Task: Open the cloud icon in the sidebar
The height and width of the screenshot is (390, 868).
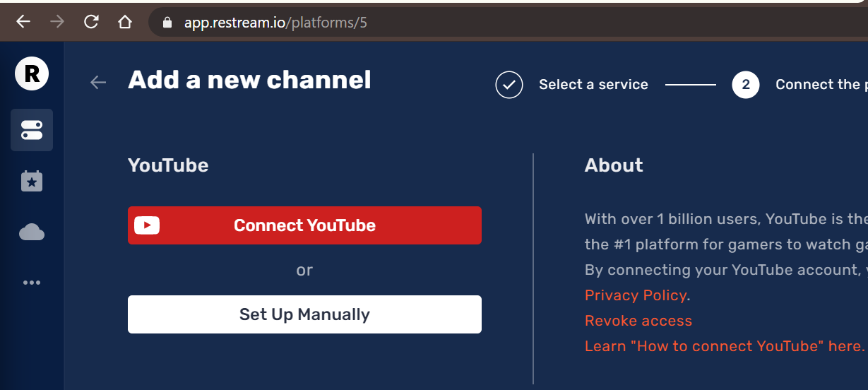Action: [x=32, y=232]
